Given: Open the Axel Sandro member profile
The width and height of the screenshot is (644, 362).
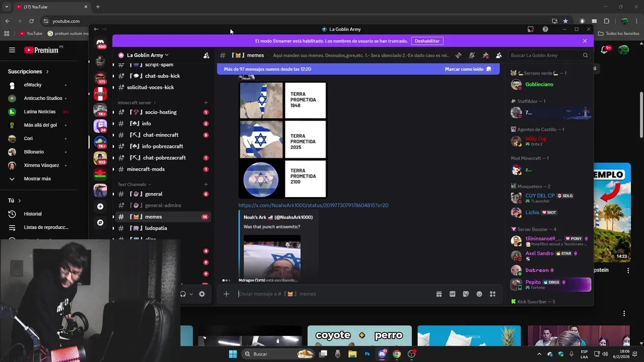Looking at the screenshot, I should point(551,256).
